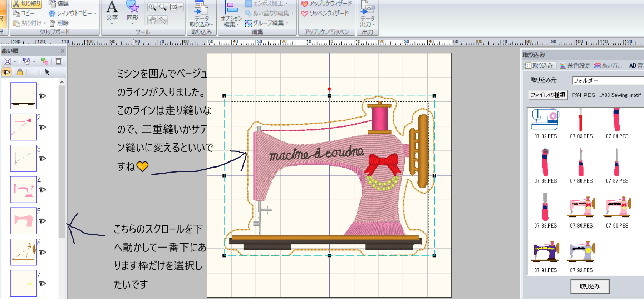Click the arrow pointer icon in ぬい順 toolbar

coord(47,72)
